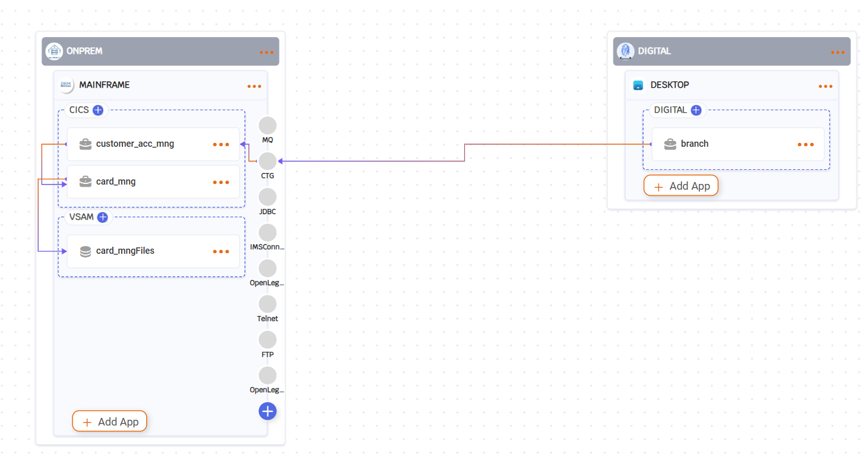This screenshot has height=464, width=868.
Task: Open card_mngFiles options menu
Action: [221, 251]
